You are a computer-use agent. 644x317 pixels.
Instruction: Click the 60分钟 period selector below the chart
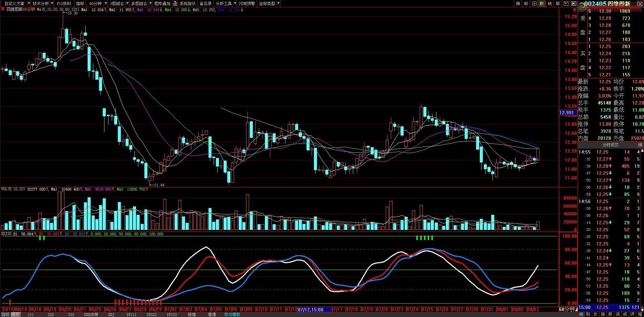click(568, 309)
